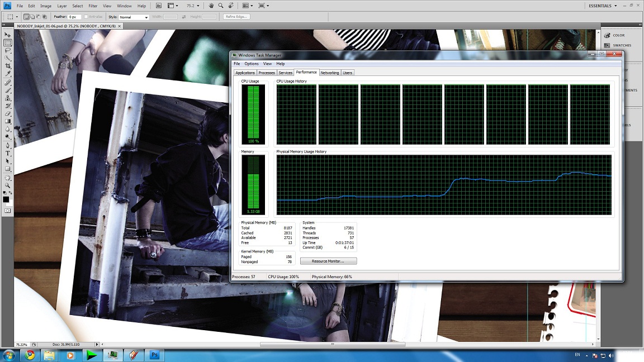This screenshot has width=644, height=362.
Task: Select the Crop tool
Action: pyautogui.click(x=8, y=66)
